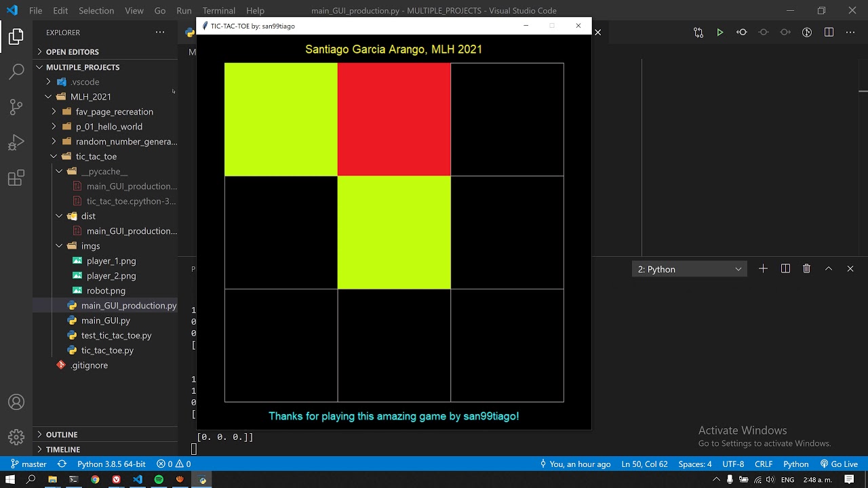Viewport: 868px width, 488px height.
Task: Expand the .vscode folder
Action: pyautogui.click(x=105, y=82)
